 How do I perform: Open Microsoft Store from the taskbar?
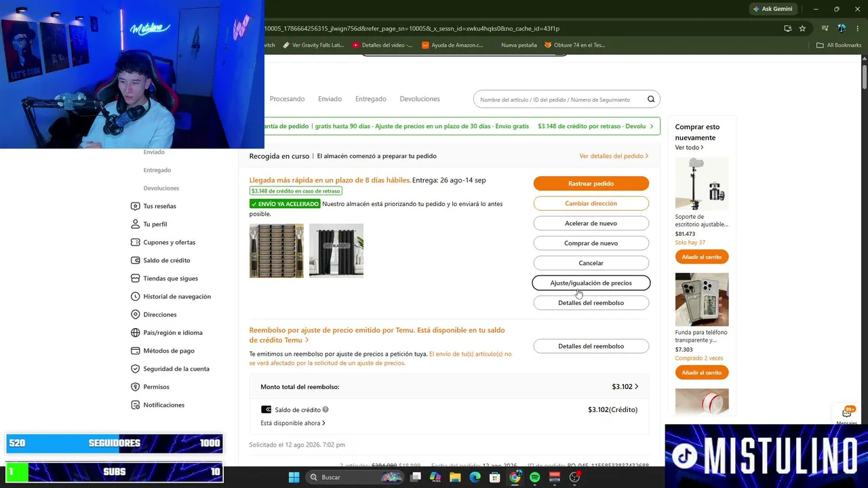(495, 477)
